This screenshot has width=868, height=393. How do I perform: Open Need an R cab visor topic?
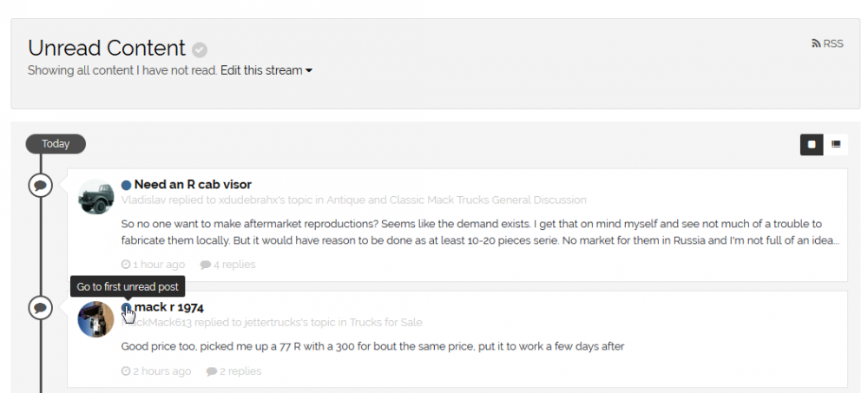[193, 184]
